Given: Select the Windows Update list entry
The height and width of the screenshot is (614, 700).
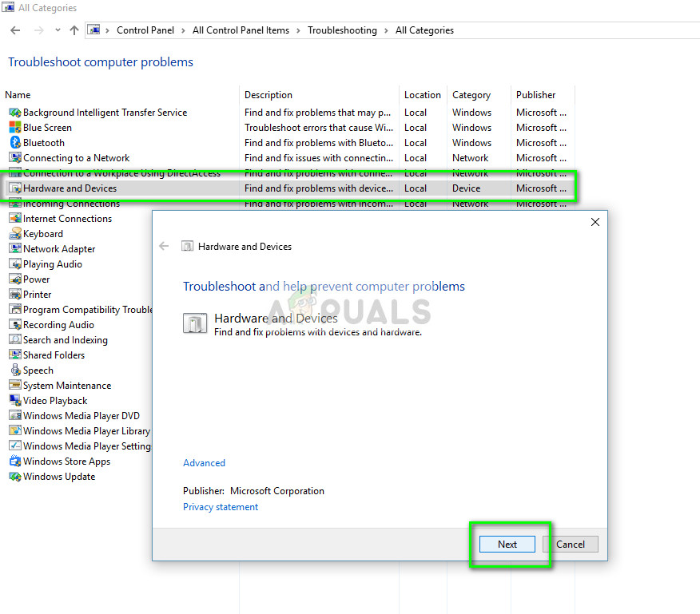Looking at the screenshot, I should 59,477.
